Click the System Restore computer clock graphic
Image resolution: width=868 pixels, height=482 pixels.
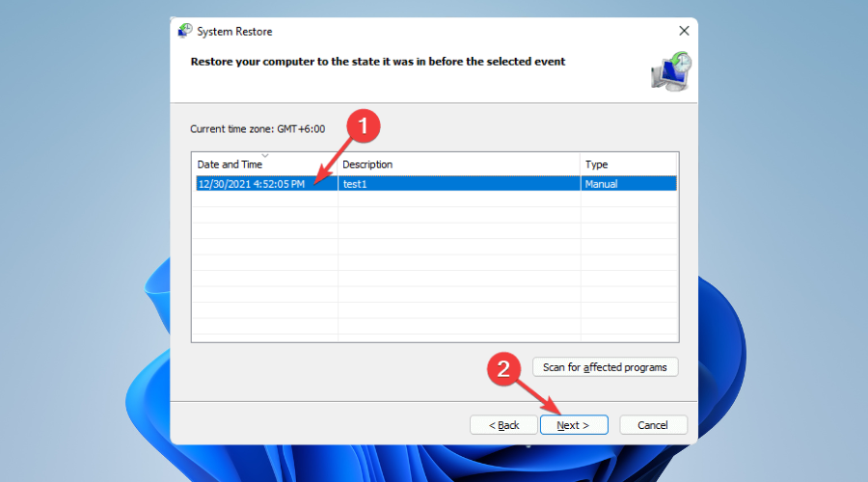[x=670, y=71]
